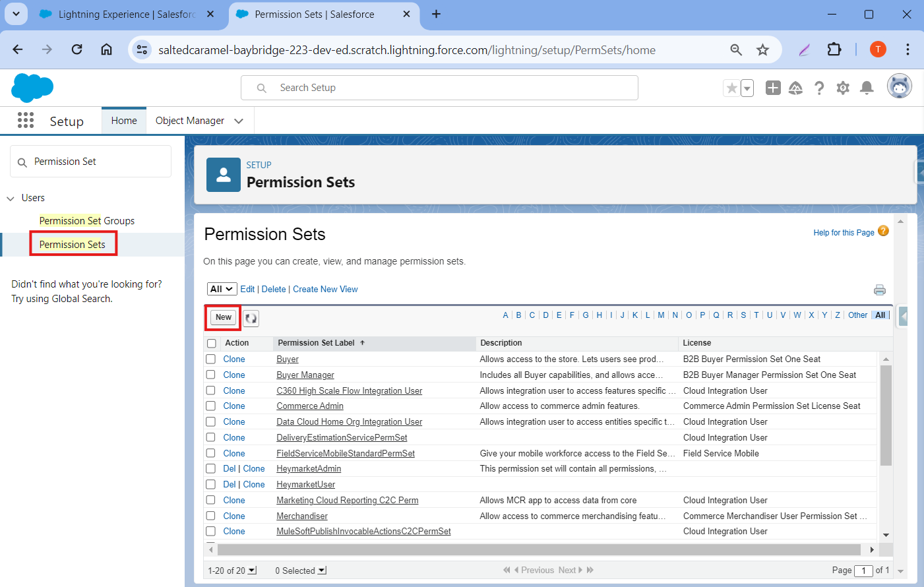Open the favorites list dropdown arrow

(747, 88)
